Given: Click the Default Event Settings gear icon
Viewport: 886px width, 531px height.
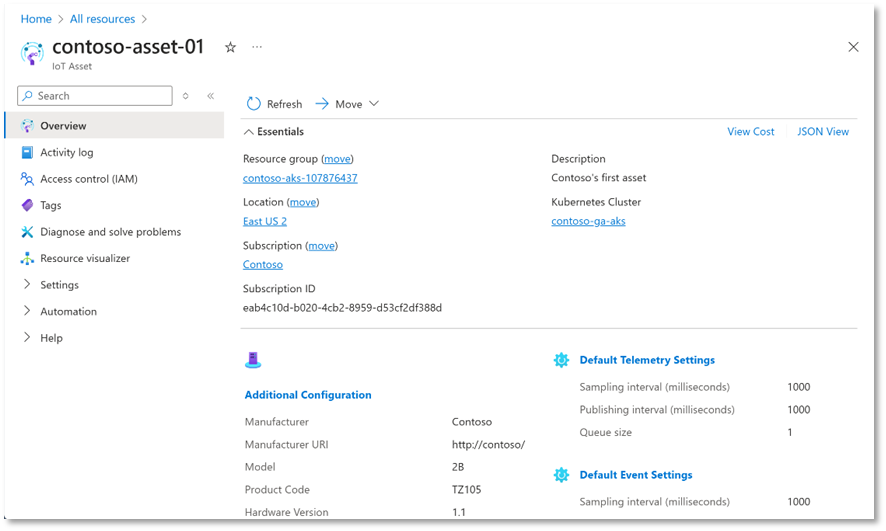Looking at the screenshot, I should (561, 475).
